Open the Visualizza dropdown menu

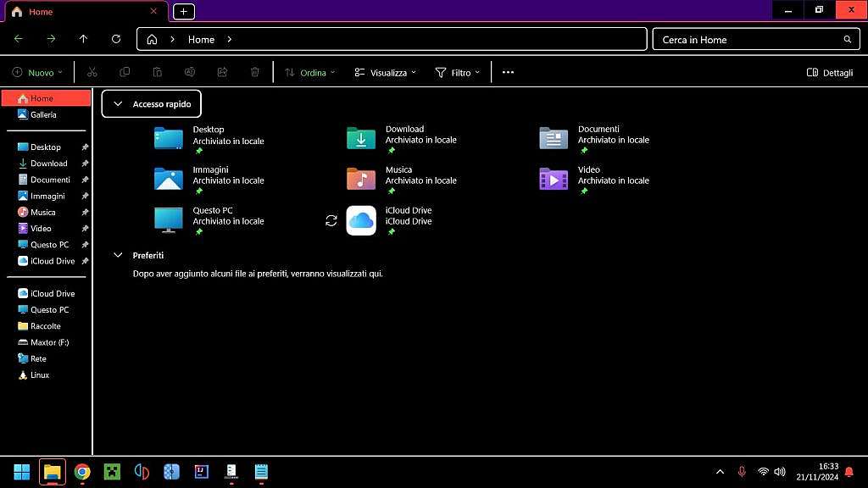tap(385, 72)
